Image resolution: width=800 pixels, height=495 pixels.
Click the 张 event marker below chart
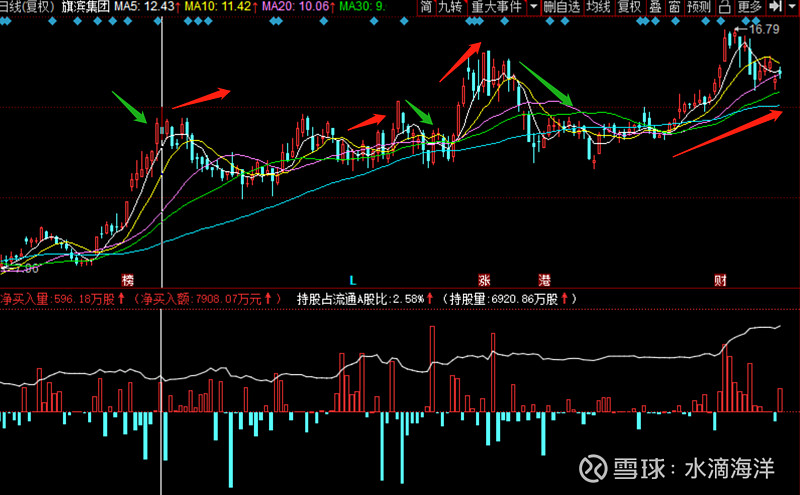485,279
